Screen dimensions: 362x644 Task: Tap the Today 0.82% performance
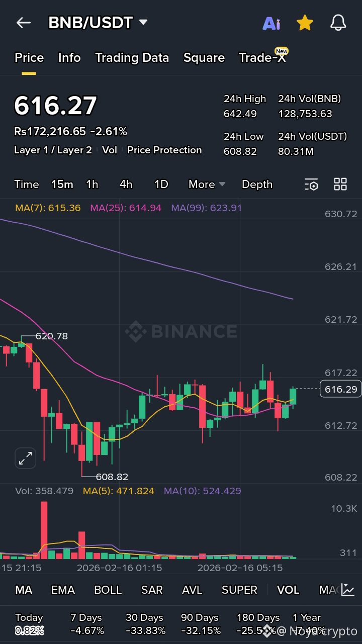[x=29, y=624]
